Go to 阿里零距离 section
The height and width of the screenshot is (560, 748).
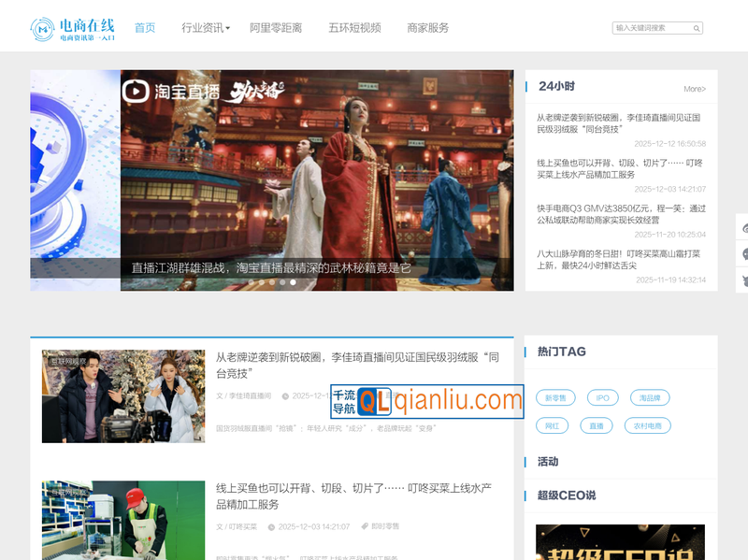point(276,28)
